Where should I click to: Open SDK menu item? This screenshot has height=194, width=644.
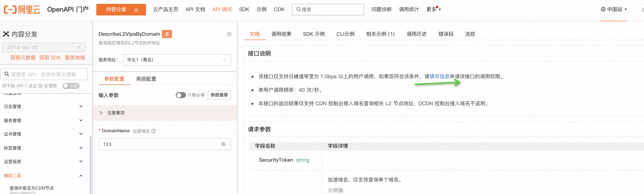pos(244,9)
